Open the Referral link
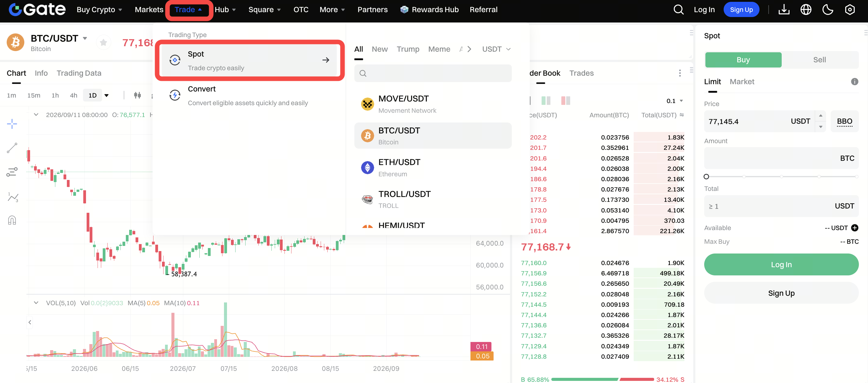This screenshot has height=383, width=868. (483, 9)
